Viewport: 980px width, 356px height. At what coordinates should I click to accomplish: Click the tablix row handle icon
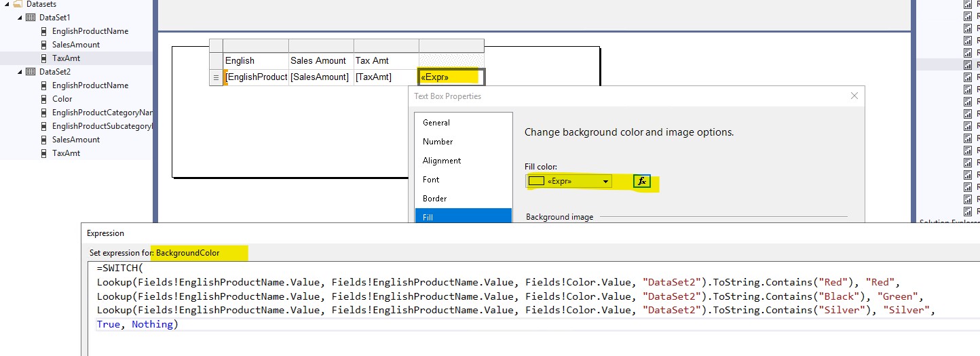pos(216,77)
